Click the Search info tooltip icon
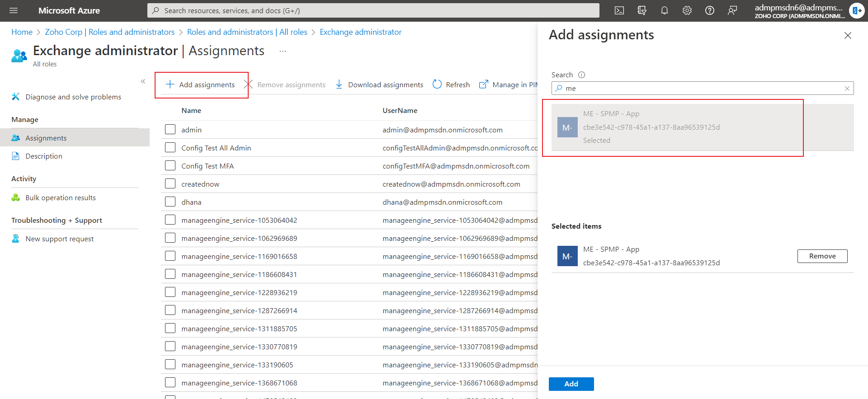This screenshot has height=399, width=868. (x=582, y=75)
